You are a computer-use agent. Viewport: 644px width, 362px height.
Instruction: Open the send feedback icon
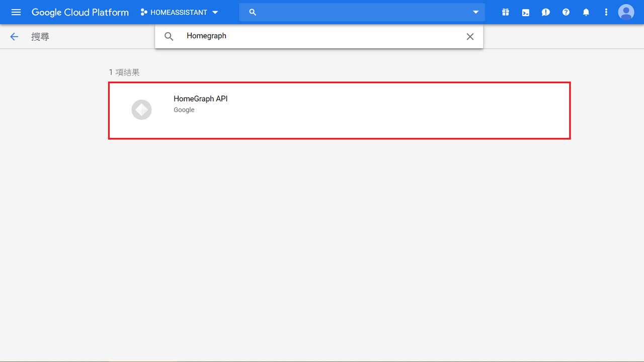546,12
